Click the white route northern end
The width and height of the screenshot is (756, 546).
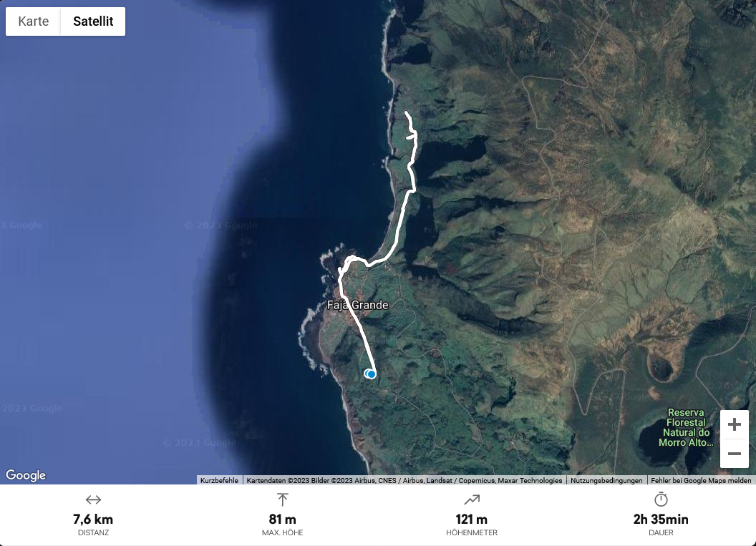click(406, 113)
